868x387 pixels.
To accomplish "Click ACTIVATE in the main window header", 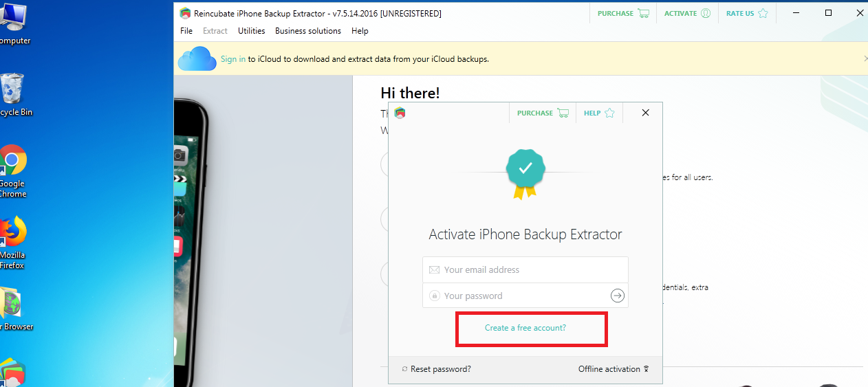I will click(687, 13).
